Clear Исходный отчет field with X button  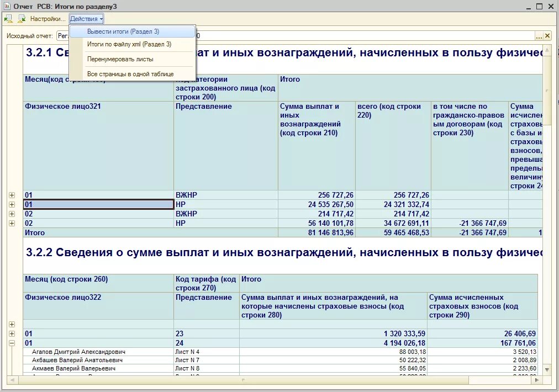547,36
